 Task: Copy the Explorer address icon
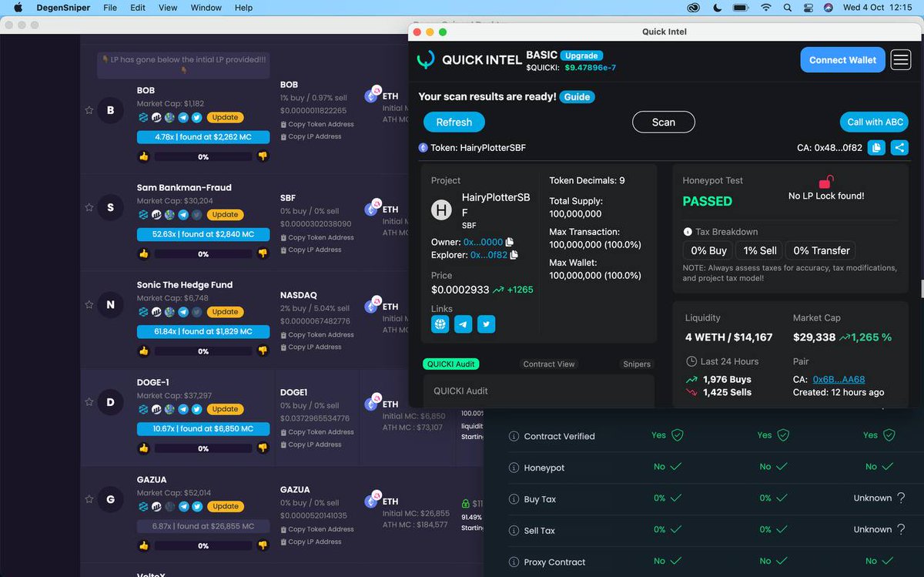tap(514, 255)
